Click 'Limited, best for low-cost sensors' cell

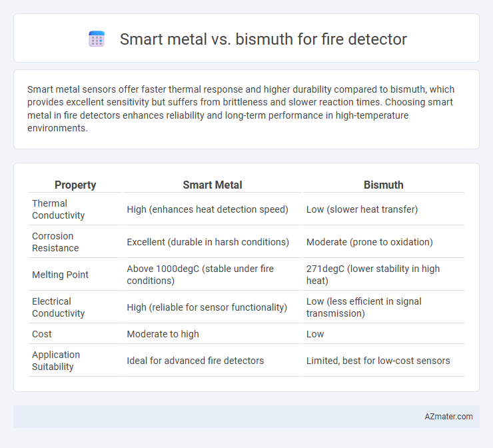378,361
